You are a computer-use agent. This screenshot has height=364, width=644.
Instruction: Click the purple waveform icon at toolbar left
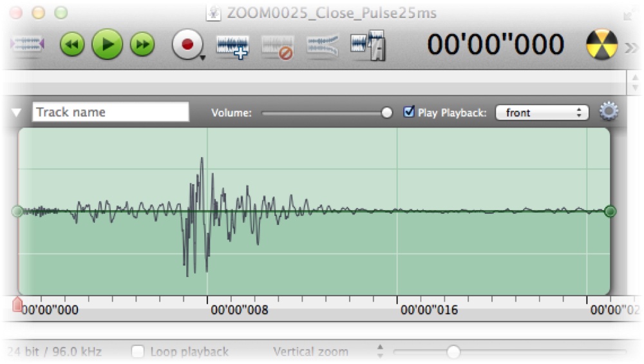pyautogui.click(x=28, y=44)
